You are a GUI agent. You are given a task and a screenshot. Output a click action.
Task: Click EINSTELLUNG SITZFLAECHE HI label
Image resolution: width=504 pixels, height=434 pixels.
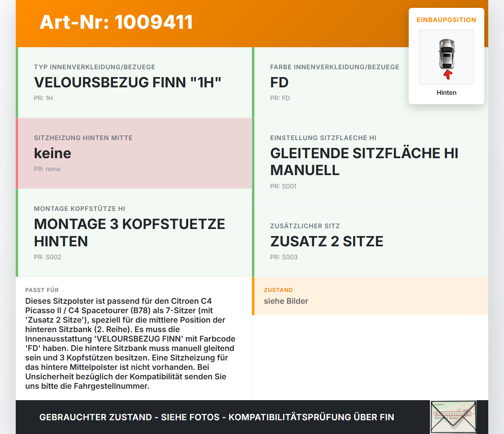tap(323, 138)
